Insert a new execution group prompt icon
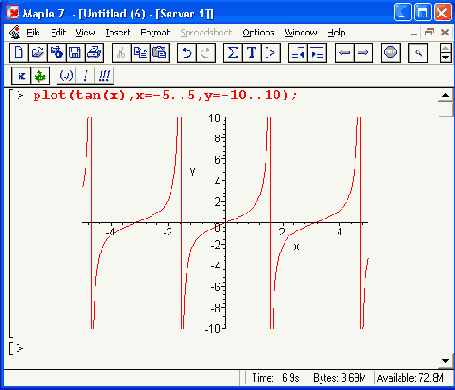This screenshot has height=390, width=455. pos(271,53)
